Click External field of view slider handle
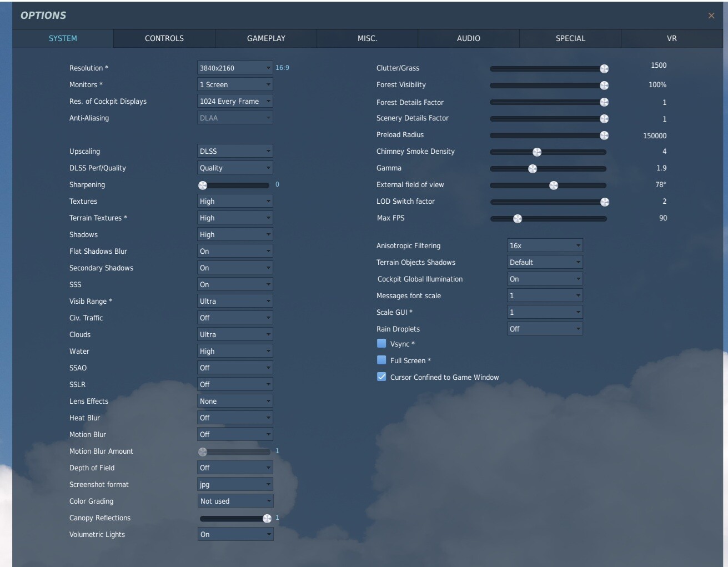Viewport: 728px width, 567px height. click(x=554, y=185)
